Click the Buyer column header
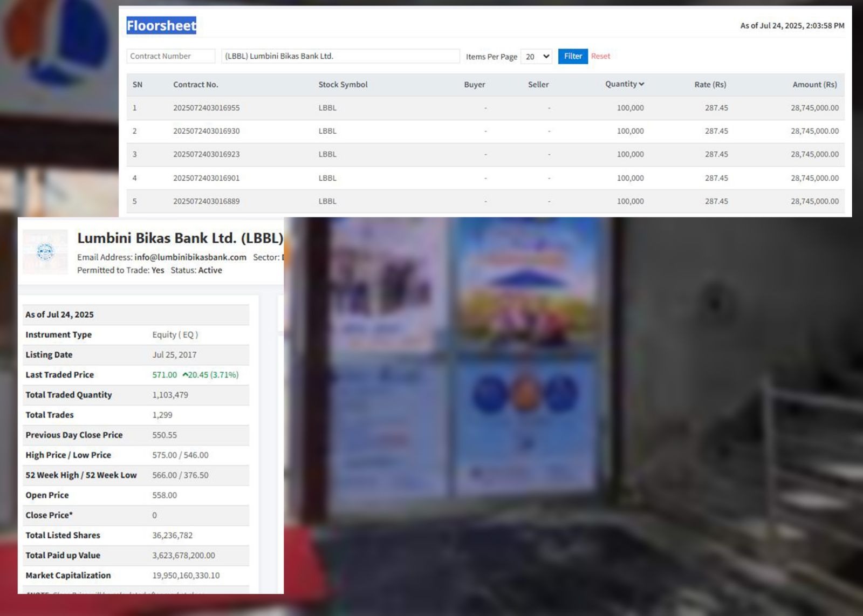The image size is (863, 616). coord(475,85)
